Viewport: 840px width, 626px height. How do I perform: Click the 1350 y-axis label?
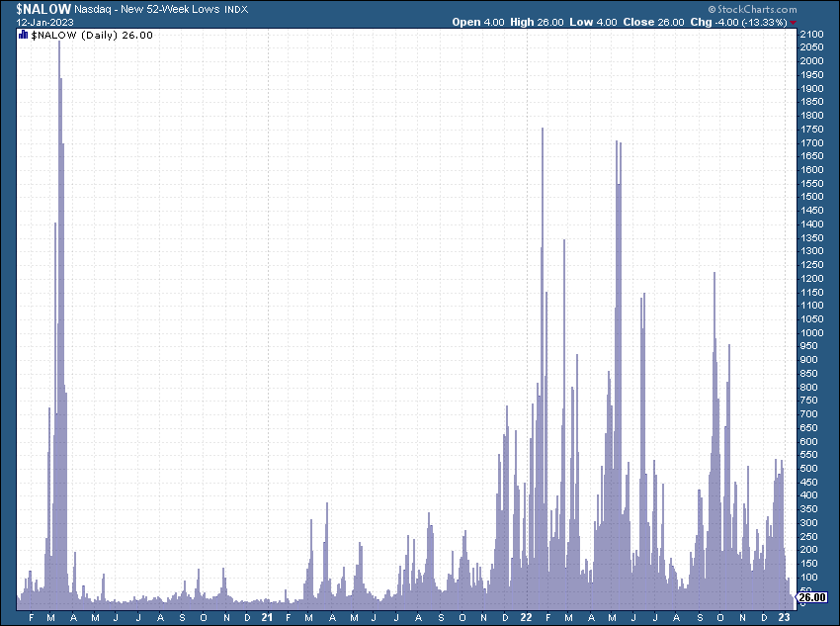coord(811,238)
